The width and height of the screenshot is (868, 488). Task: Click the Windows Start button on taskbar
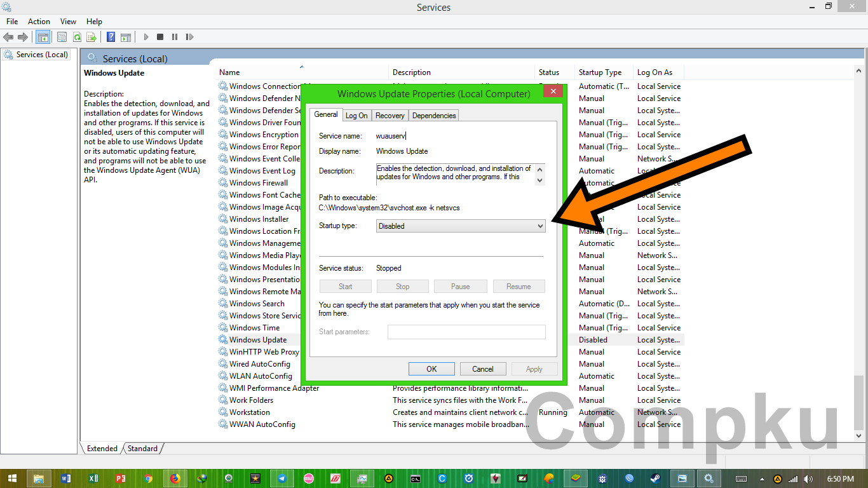pos(13,478)
